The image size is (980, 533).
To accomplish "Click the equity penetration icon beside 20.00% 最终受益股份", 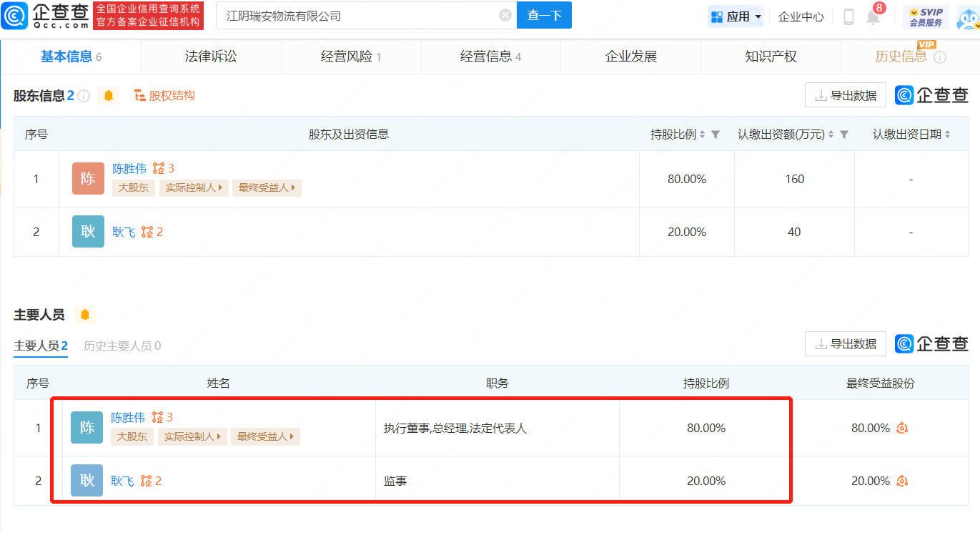I will (902, 481).
